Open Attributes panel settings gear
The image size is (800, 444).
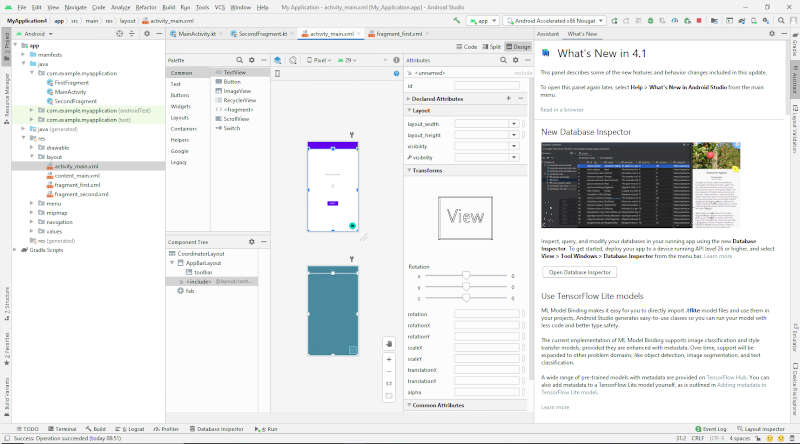[516, 60]
